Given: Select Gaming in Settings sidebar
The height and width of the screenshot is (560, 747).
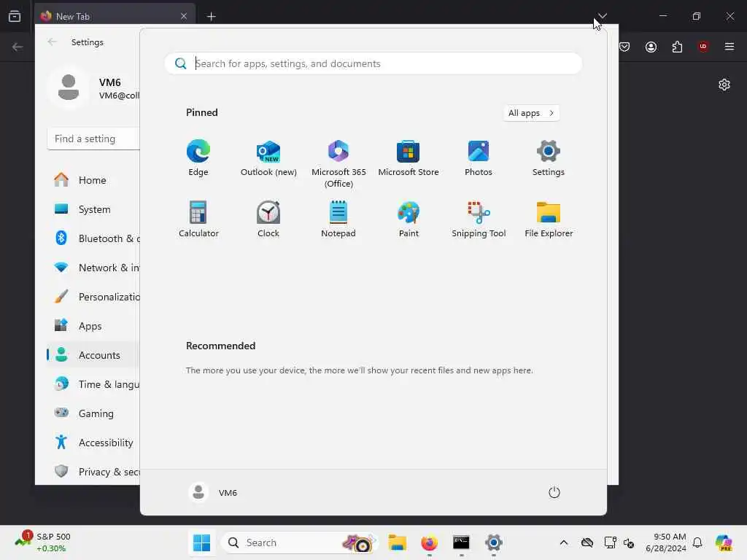Looking at the screenshot, I should (93, 413).
